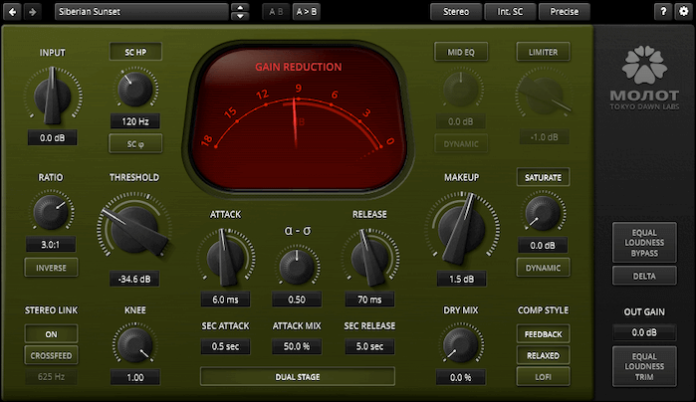Select RELAXED comp style
Image resolution: width=696 pixels, height=402 pixels.
(543, 355)
